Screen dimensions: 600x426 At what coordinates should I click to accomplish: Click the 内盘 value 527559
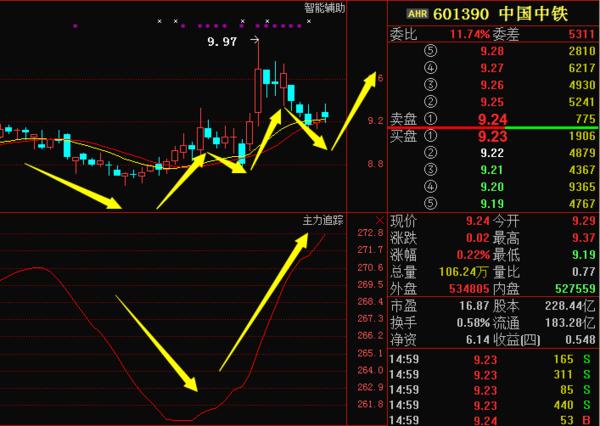tap(576, 289)
